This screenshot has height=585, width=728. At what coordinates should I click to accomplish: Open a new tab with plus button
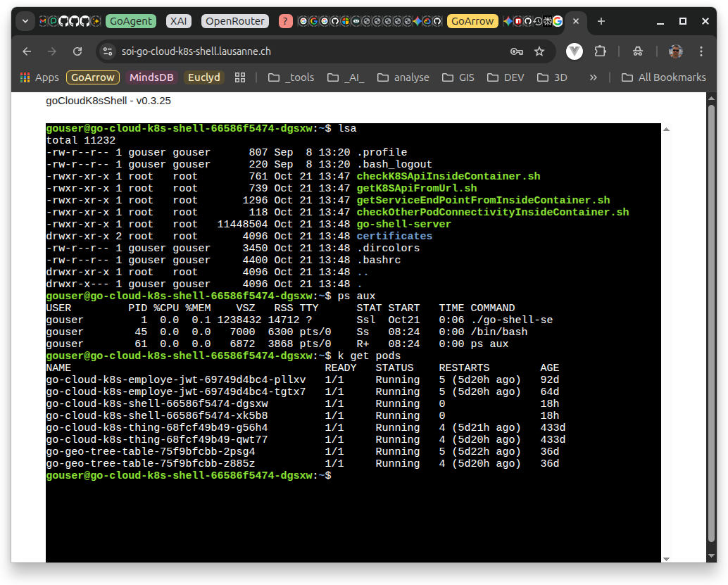[601, 21]
